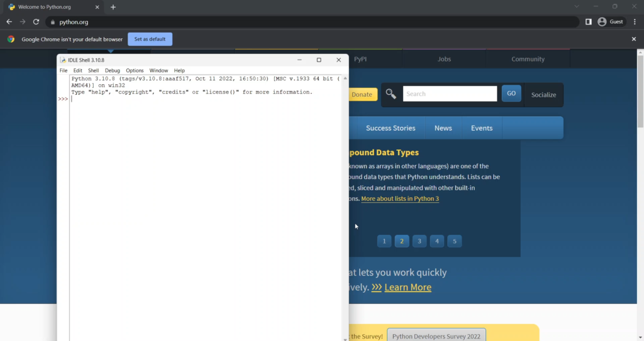Viewport: 644px width, 341px height.
Task: Switch to slide 5 in carousel
Action: tap(455, 241)
